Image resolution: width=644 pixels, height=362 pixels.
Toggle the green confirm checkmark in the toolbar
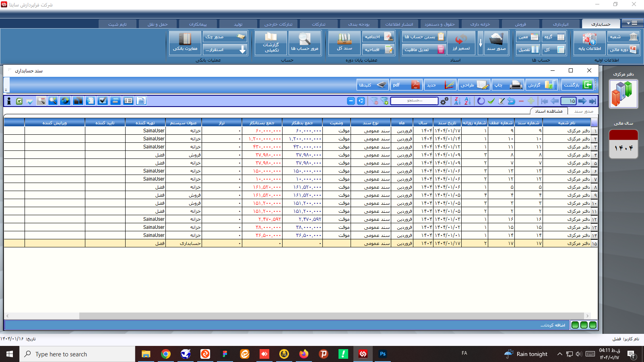coord(491,101)
